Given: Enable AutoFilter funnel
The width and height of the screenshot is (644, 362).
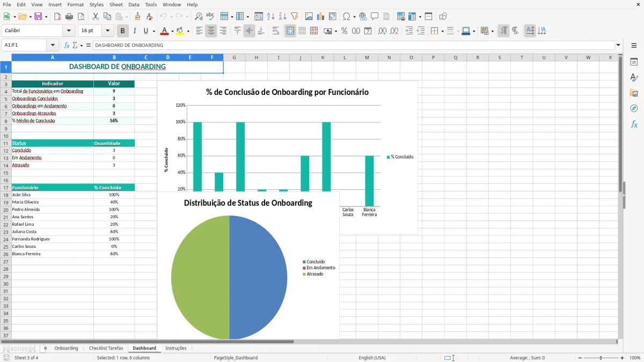Looking at the screenshot, I should tap(294, 17).
